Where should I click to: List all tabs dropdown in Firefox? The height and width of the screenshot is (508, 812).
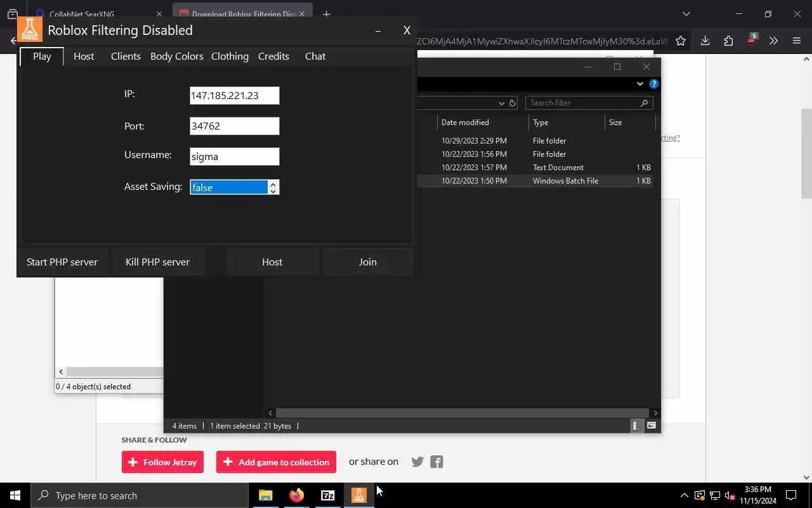tap(686, 14)
